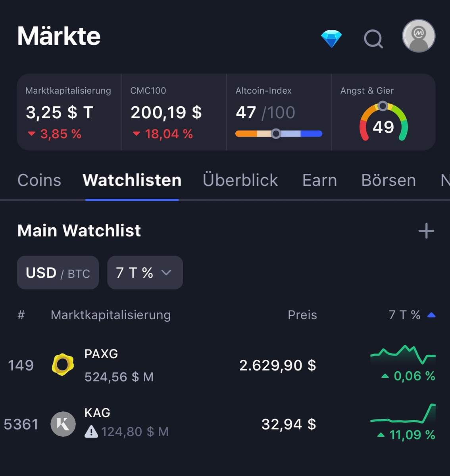
Task: Add a coin with the plus icon
Action: pos(426,230)
